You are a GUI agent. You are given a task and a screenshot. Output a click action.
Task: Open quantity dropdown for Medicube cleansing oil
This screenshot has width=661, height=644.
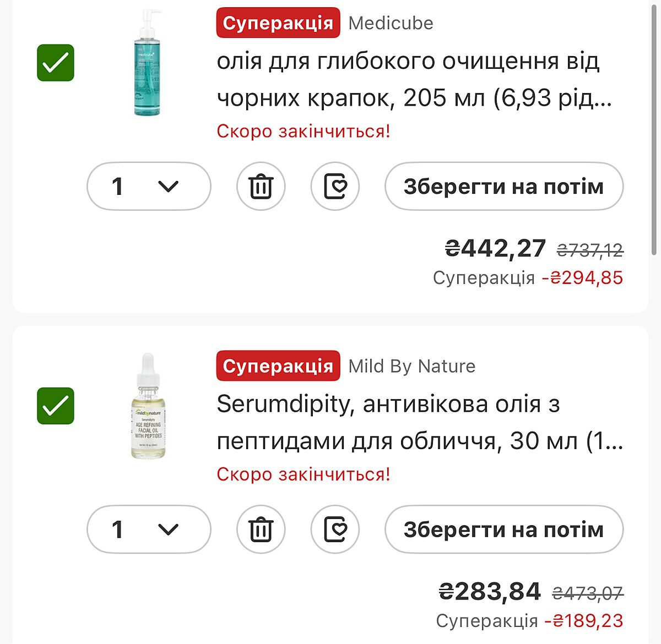click(x=149, y=186)
